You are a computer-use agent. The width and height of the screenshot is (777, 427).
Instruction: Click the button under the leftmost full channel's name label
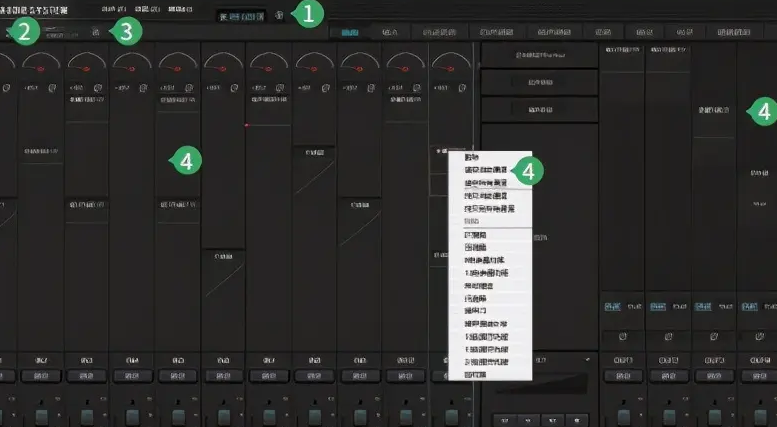(x=41, y=376)
